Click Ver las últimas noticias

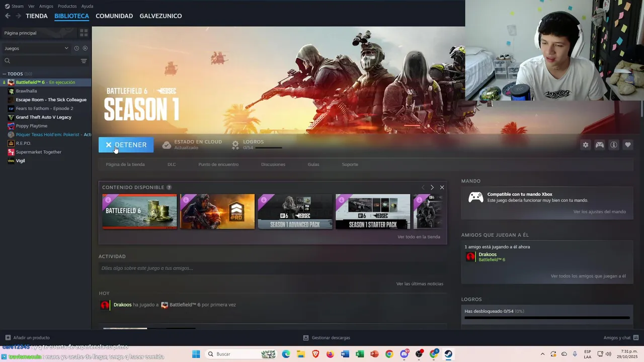420,284
